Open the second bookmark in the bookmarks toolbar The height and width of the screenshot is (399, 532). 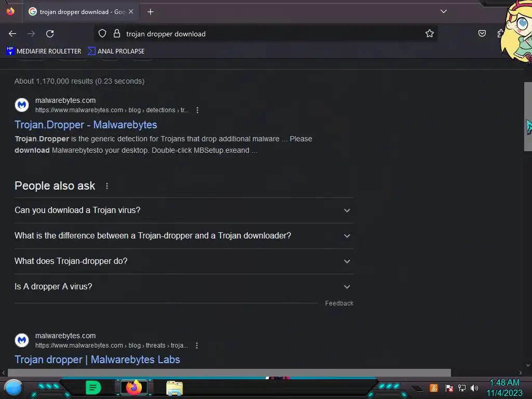tap(116, 51)
